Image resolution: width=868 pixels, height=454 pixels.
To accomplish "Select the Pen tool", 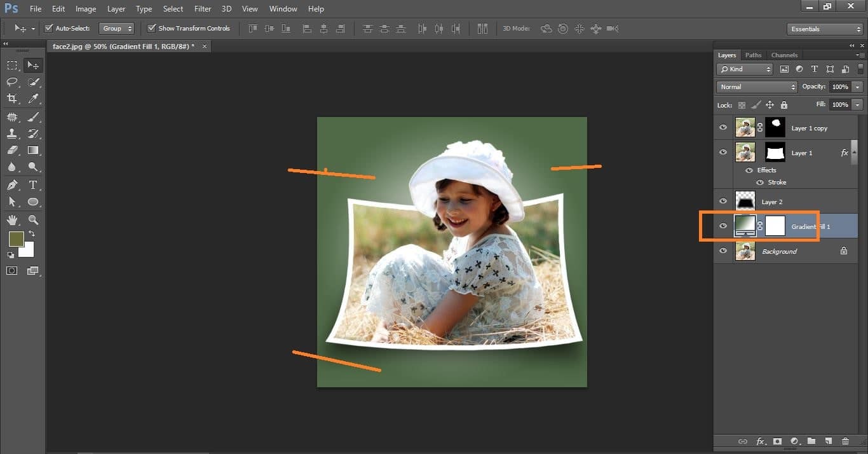I will (x=12, y=185).
